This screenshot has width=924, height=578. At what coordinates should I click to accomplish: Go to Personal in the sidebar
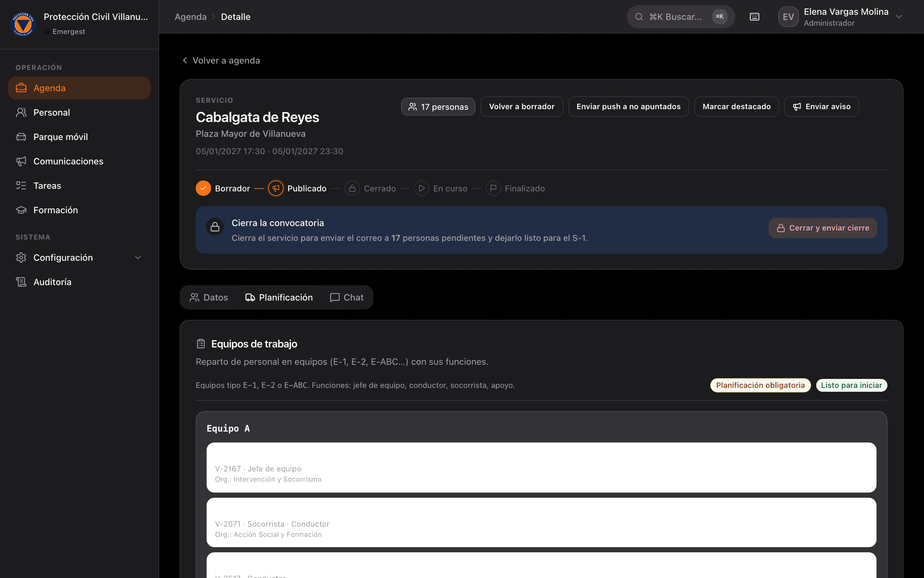79,112
